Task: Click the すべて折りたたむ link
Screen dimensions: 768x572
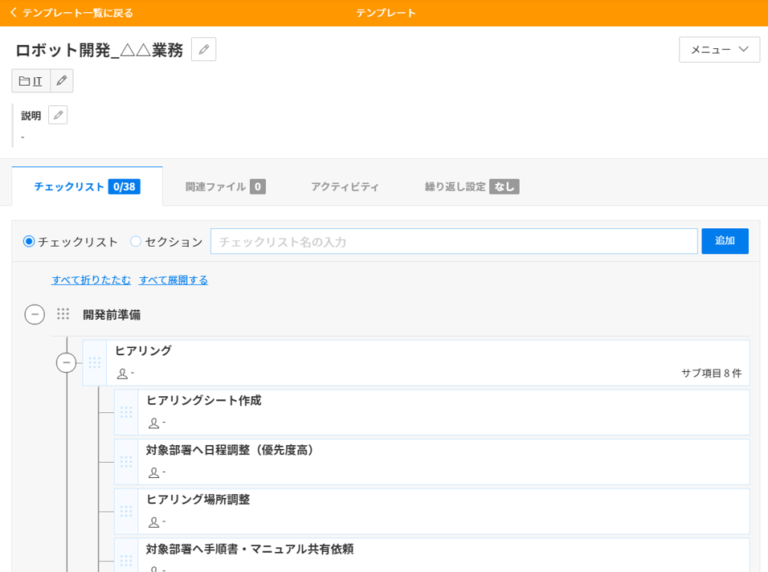Action: [91, 280]
